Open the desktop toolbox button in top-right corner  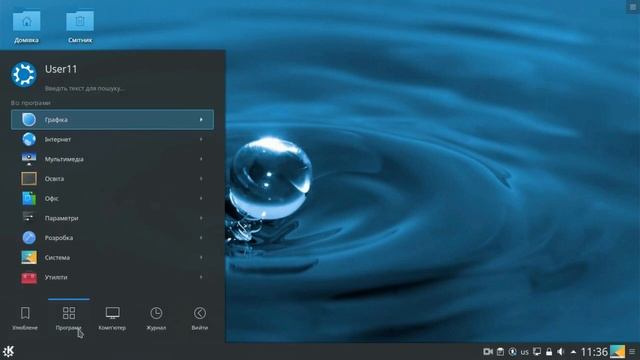coord(633,7)
